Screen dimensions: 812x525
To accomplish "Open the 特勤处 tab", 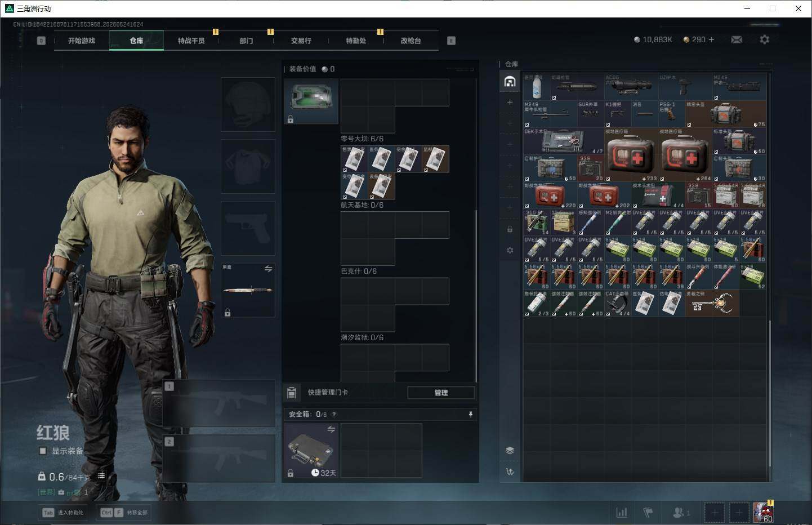I will click(356, 41).
